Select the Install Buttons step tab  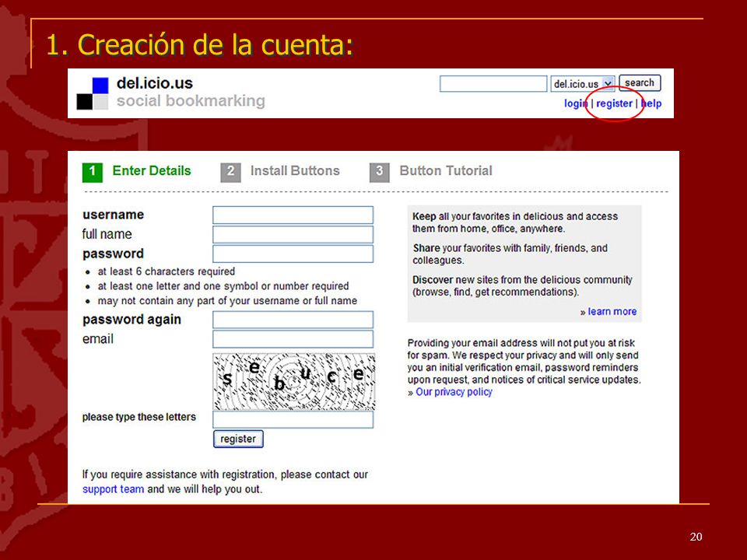click(295, 170)
